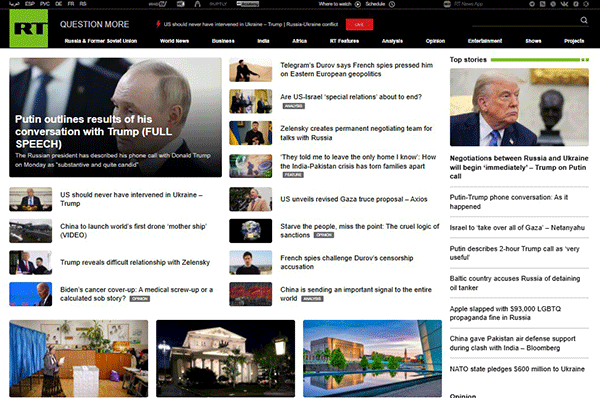Open the Opinion section
Screen dimensions: 600x398
pos(435,41)
